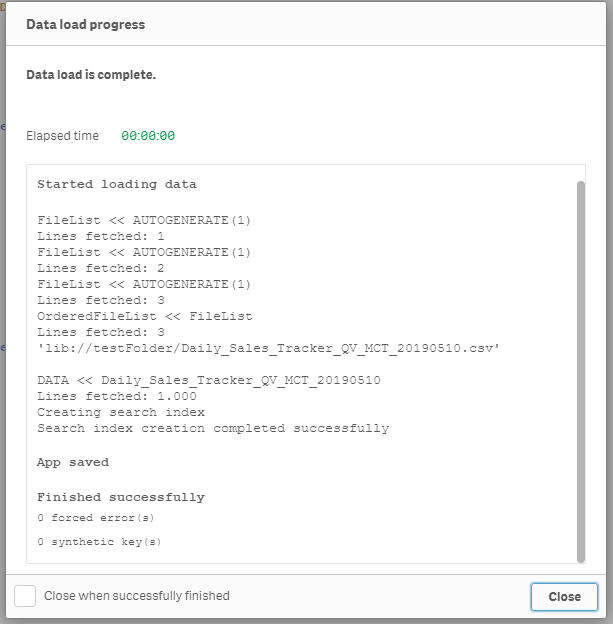
Task: Click the lib://testFolder csv file path line
Action: point(269,348)
